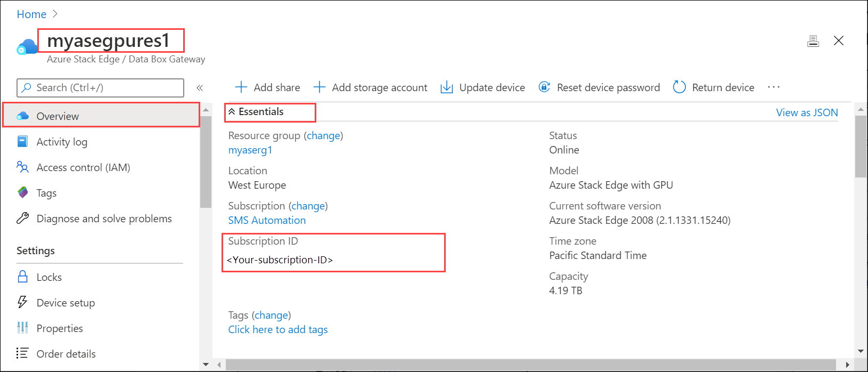This screenshot has width=868, height=372.
Task: Click the Activity log icon
Action: click(23, 142)
